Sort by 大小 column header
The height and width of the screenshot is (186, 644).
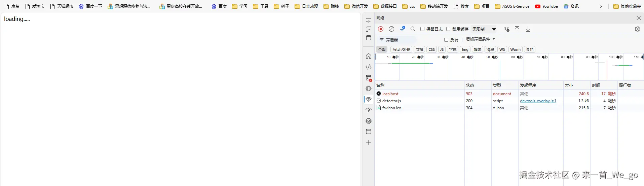(577, 85)
